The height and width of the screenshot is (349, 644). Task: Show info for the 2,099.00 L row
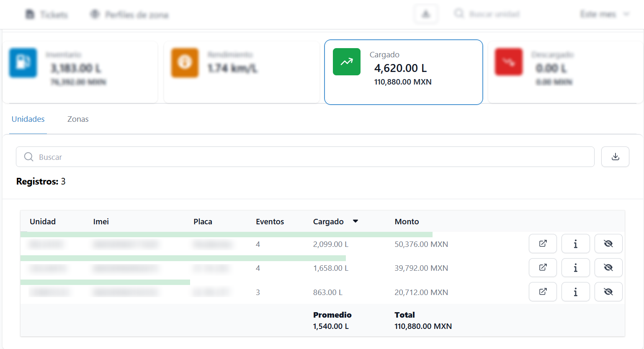575,244
